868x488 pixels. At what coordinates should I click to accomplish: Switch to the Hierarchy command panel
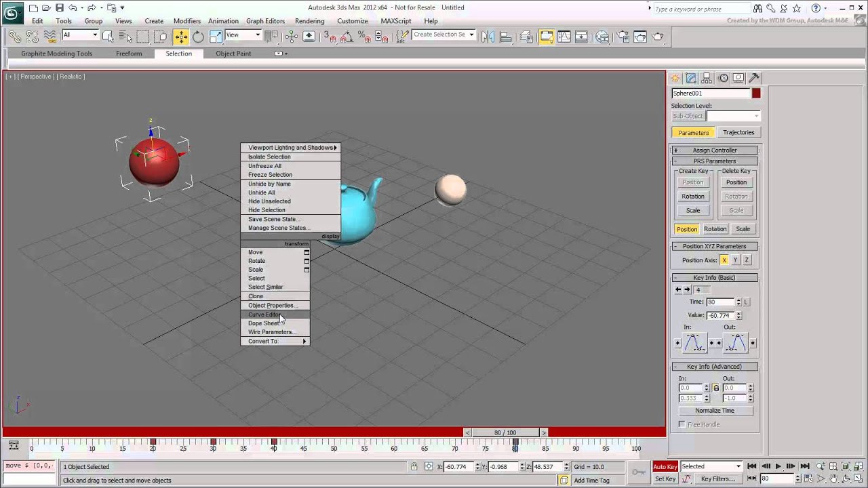(x=707, y=78)
